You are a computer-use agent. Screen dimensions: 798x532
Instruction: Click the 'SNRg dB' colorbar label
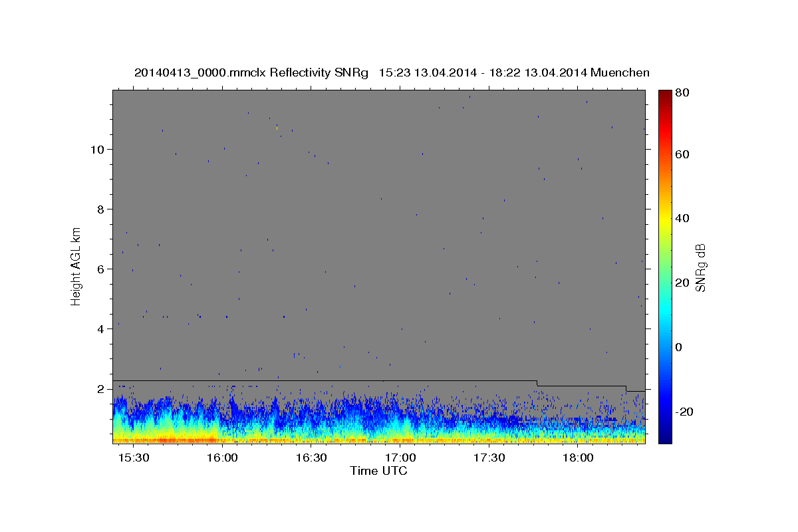700,267
